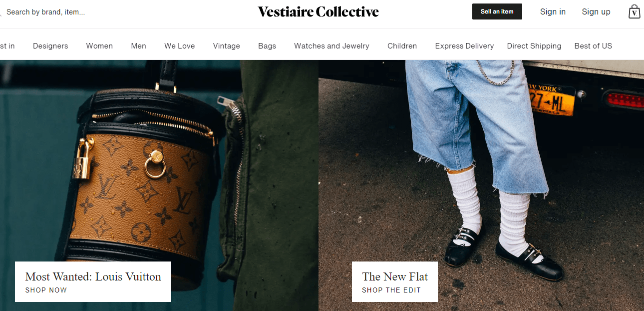Open the Vintage category
This screenshot has width=644, height=311.
(x=227, y=46)
